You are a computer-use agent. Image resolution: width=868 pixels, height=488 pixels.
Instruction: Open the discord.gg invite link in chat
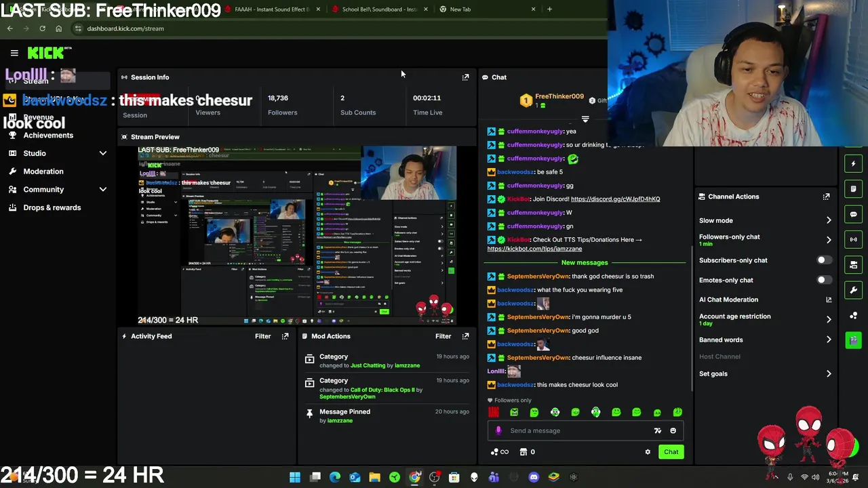coord(615,199)
